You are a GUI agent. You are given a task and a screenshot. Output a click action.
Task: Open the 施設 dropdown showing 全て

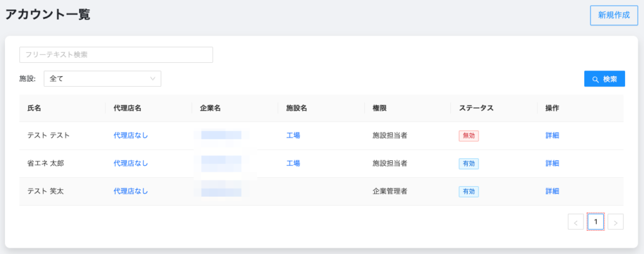(x=102, y=79)
